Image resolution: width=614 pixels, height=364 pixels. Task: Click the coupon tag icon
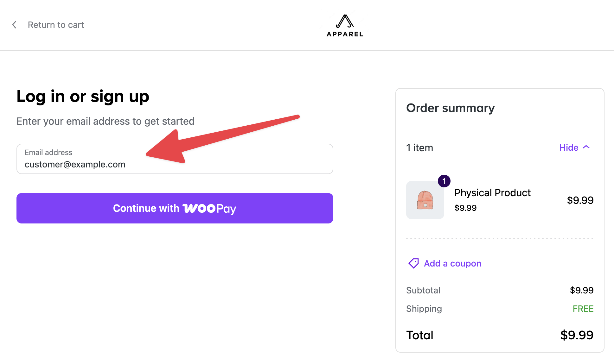[413, 263]
